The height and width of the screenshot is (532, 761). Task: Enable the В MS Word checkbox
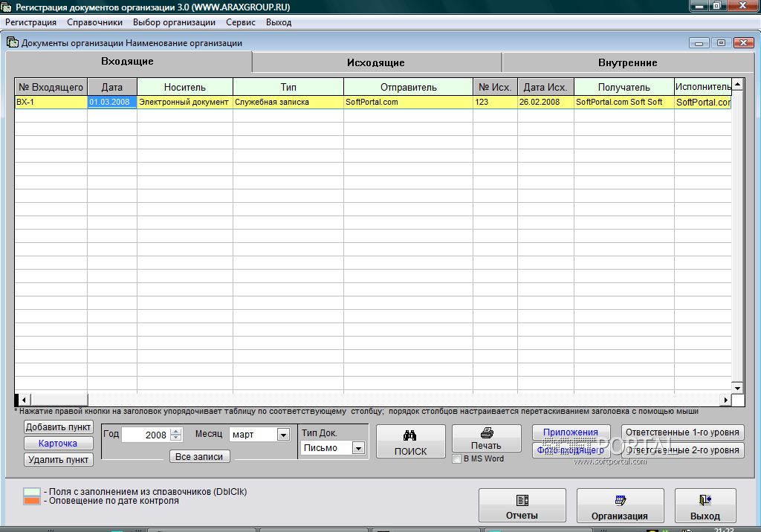(457, 458)
